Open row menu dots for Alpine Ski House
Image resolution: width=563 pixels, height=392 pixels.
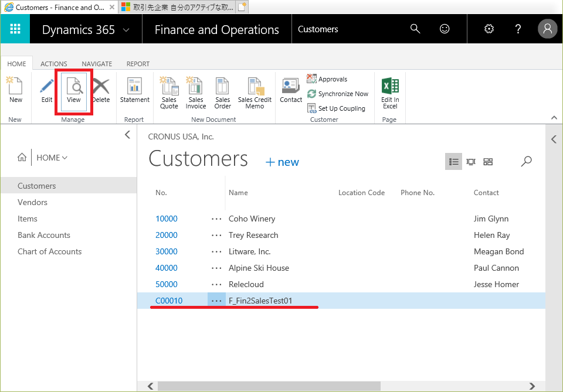[x=216, y=268]
